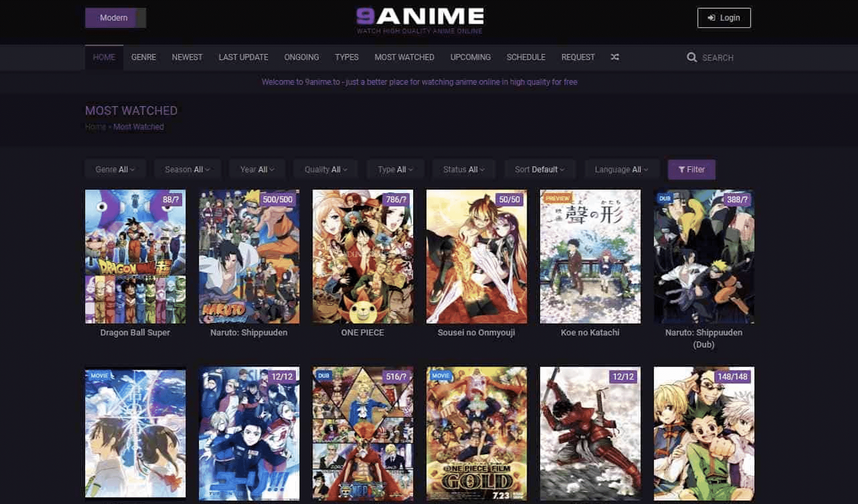This screenshot has height=504, width=858.
Task: Open the Most Watched nav tab
Action: [x=404, y=57]
